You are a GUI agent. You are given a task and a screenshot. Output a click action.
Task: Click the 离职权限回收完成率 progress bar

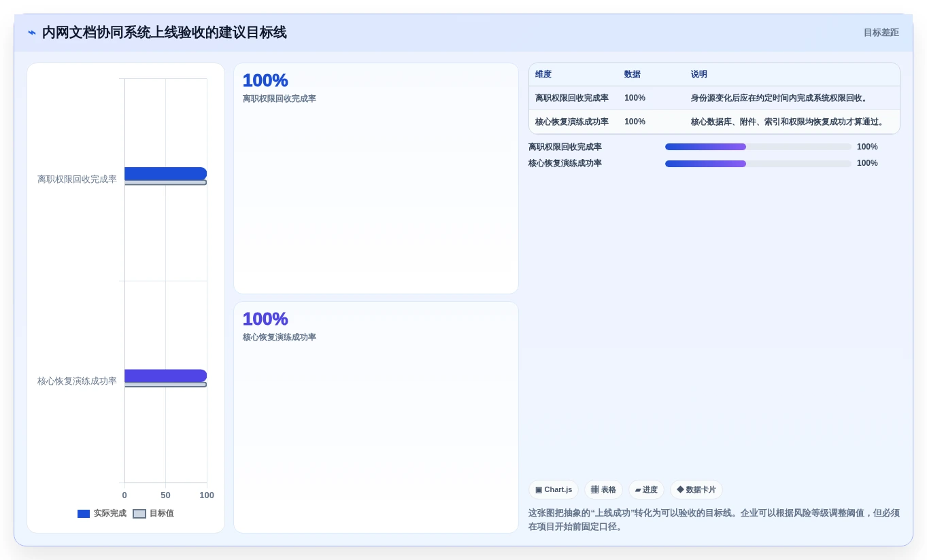click(x=758, y=147)
